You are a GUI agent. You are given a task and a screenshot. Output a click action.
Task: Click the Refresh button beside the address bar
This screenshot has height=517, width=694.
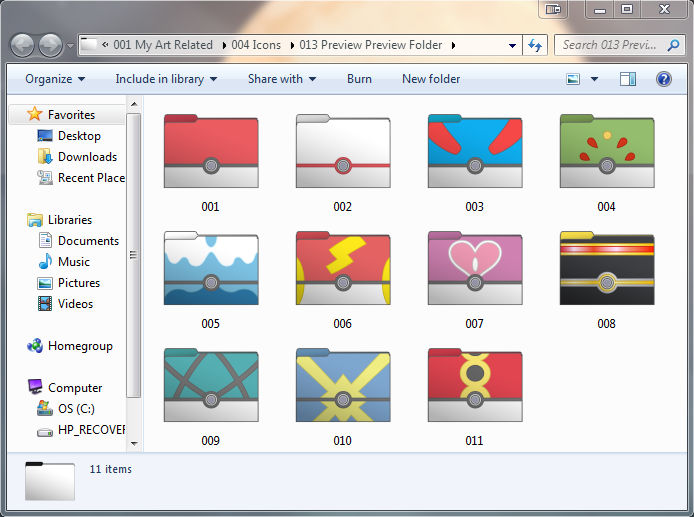(535, 45)
